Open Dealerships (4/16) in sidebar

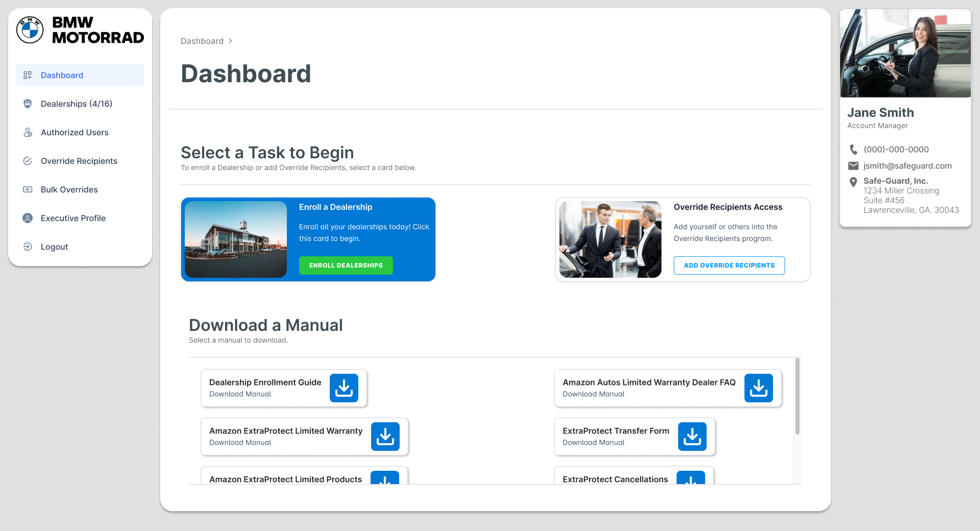(77, 104)
